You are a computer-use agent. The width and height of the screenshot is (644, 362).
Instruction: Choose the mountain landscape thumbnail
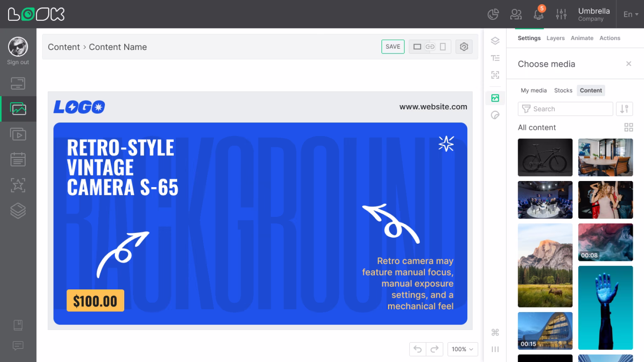point(545,266)
